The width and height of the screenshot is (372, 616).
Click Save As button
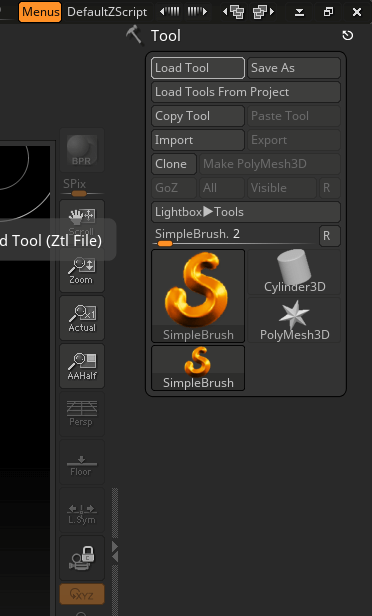(294, 68)
